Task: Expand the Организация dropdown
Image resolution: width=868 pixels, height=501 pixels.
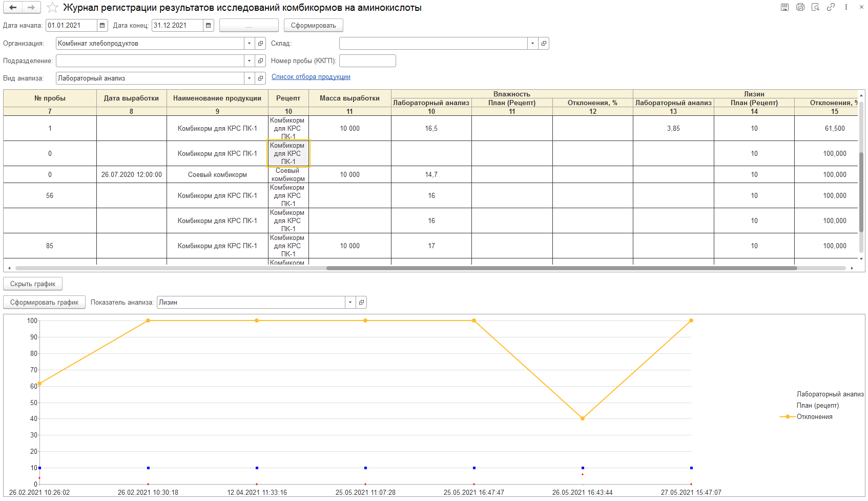Action: (250, 44)
